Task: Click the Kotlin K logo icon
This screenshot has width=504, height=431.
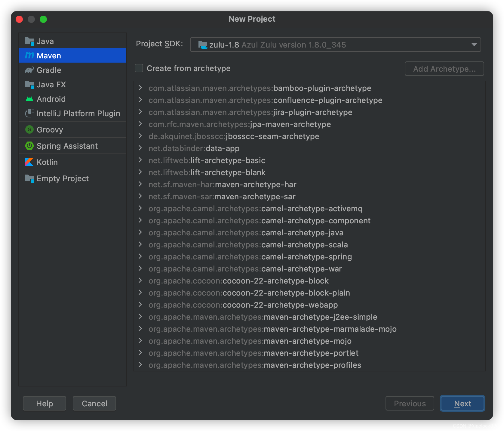Action: click(29, 162)
